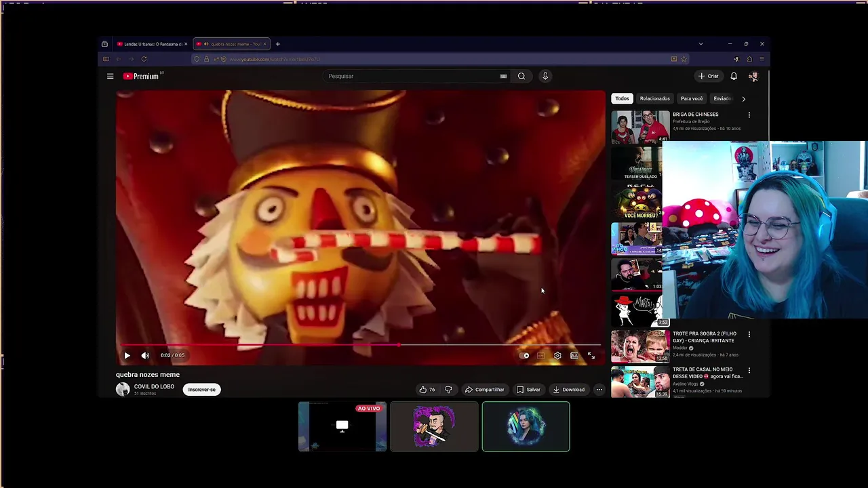Mute the video volume speaker

(x=145, y=355)
